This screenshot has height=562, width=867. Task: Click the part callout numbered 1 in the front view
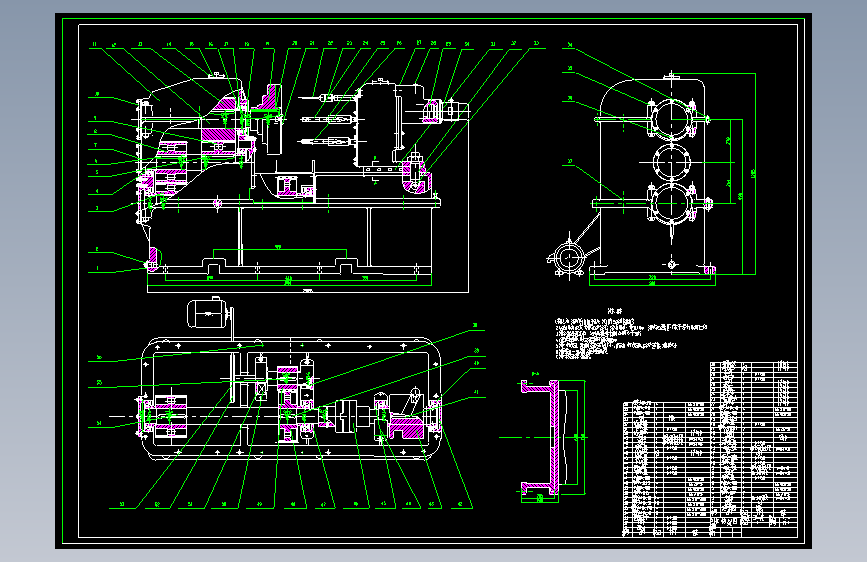(97, 268)
